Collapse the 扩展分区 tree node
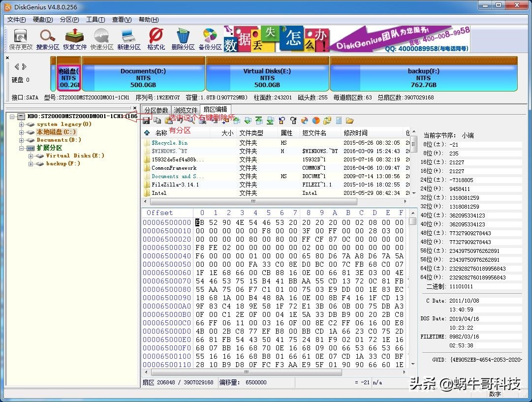 (21, 148)
